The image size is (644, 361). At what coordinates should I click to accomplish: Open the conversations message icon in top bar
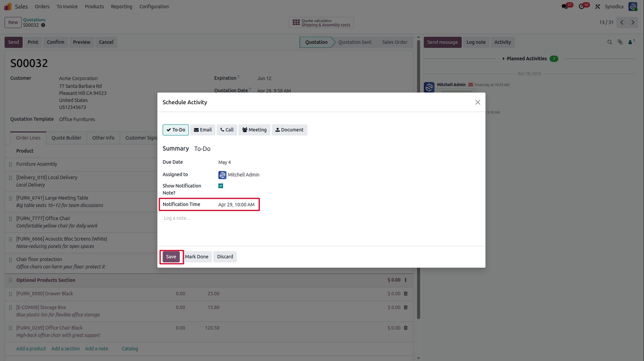click(565, 7)
